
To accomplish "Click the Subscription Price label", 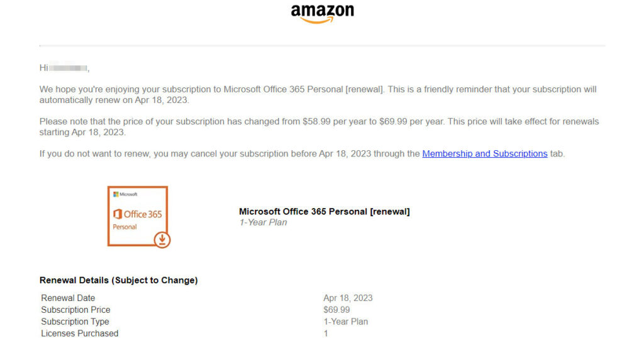I will click(75, 310).
